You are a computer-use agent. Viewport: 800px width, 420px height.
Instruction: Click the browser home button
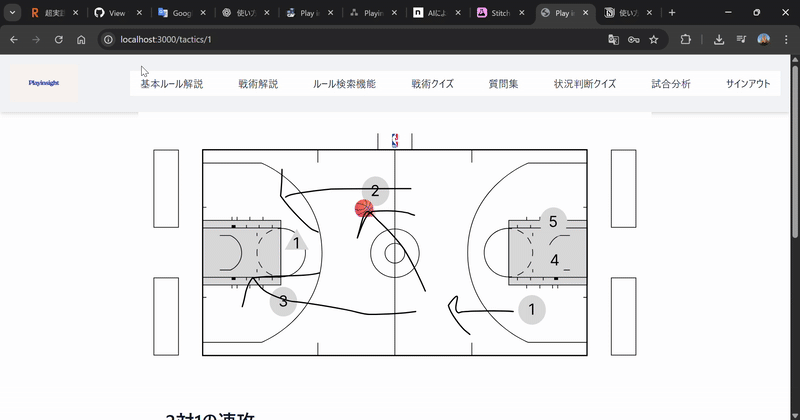81,40
